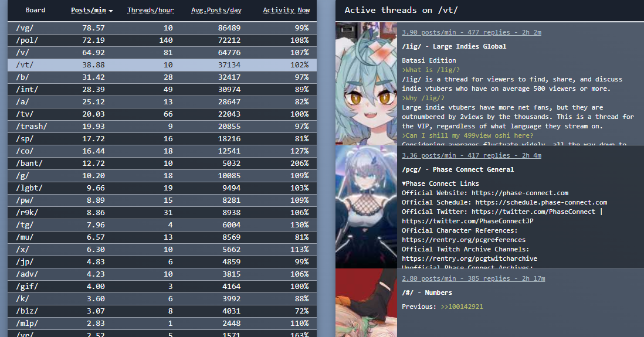Select the /pw/ board row
This screenshot has height=337, width=644.
click(162, 200)
